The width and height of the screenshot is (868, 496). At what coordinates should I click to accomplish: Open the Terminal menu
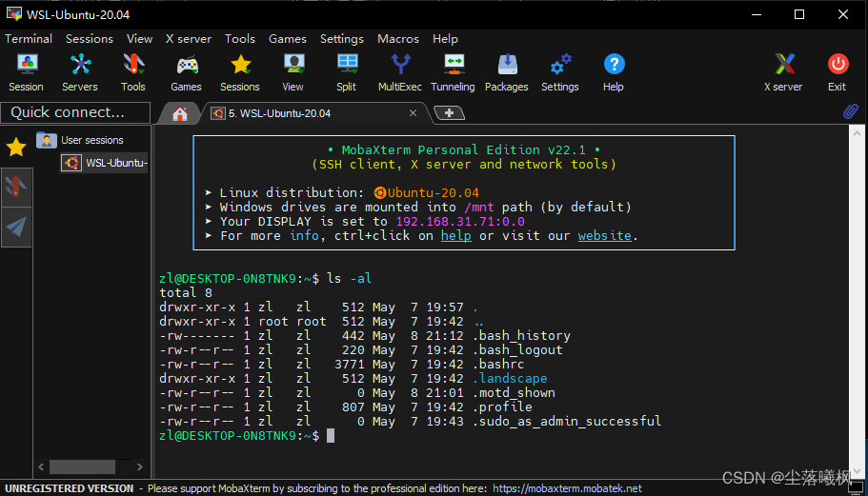click(29, 39)
